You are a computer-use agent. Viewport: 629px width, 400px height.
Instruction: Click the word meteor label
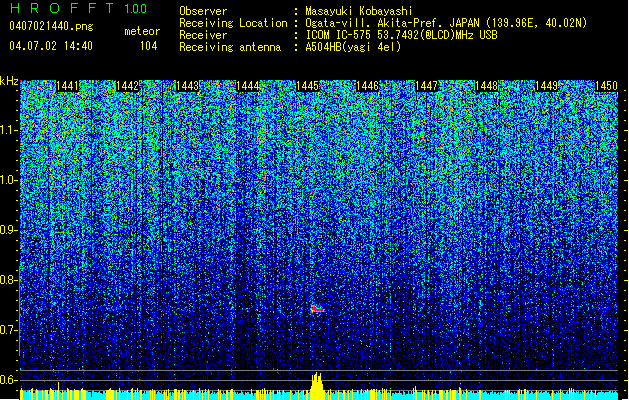(x=142, y=31)
